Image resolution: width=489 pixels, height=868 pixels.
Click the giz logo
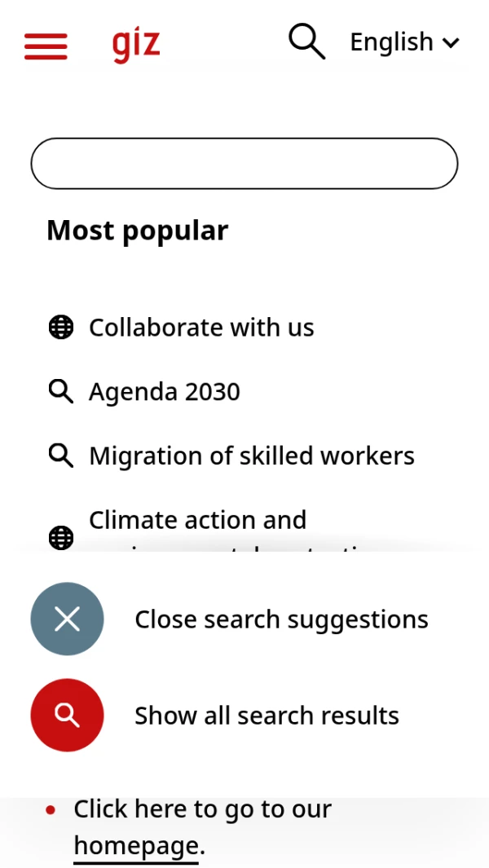coord(136,46)
